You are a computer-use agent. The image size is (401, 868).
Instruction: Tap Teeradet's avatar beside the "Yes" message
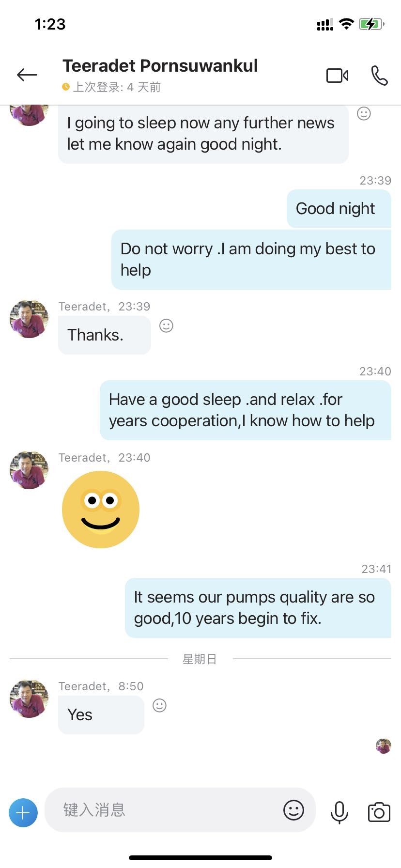pos(29,698)
